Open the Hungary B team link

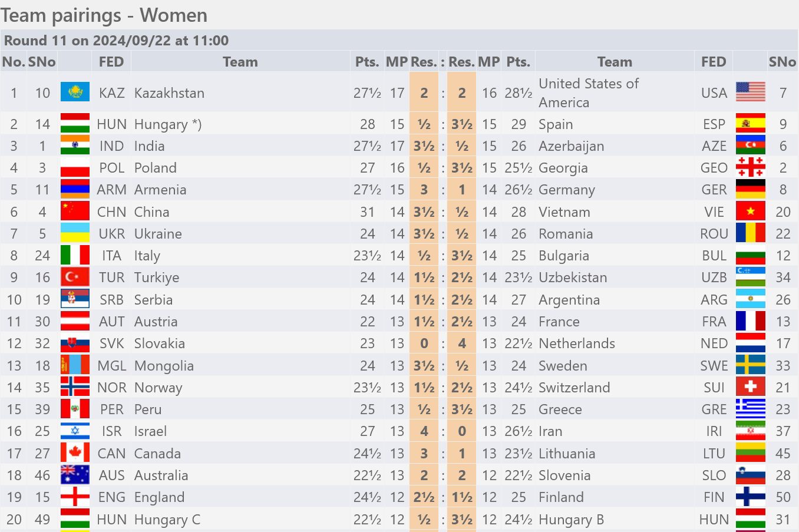[x=571, y=520]
